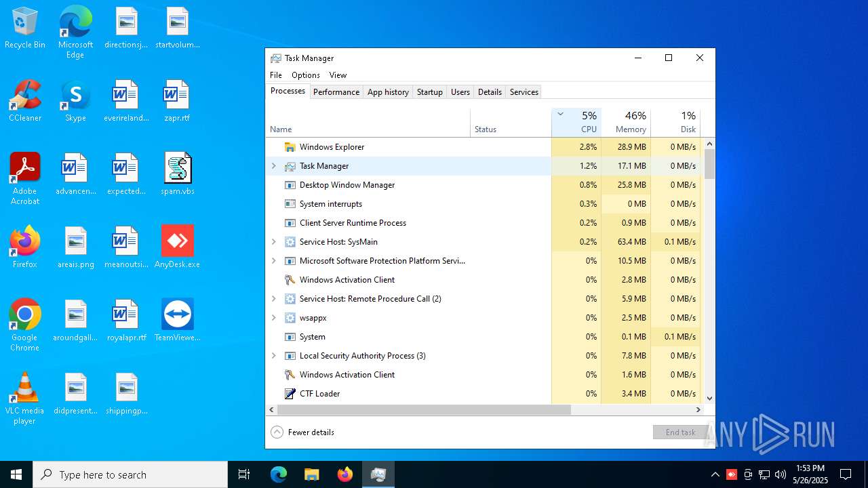Select the System interrupts row

pos(485,204)
